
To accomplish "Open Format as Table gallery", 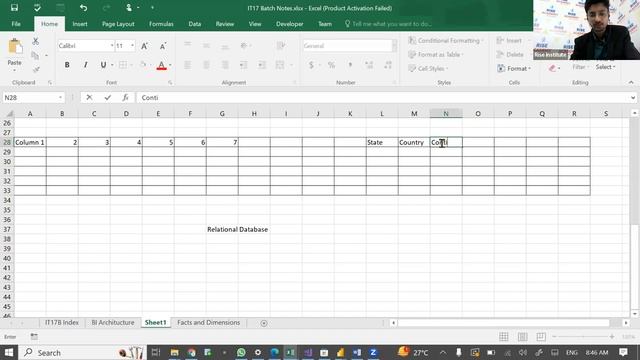I will (x=436, y=55).
